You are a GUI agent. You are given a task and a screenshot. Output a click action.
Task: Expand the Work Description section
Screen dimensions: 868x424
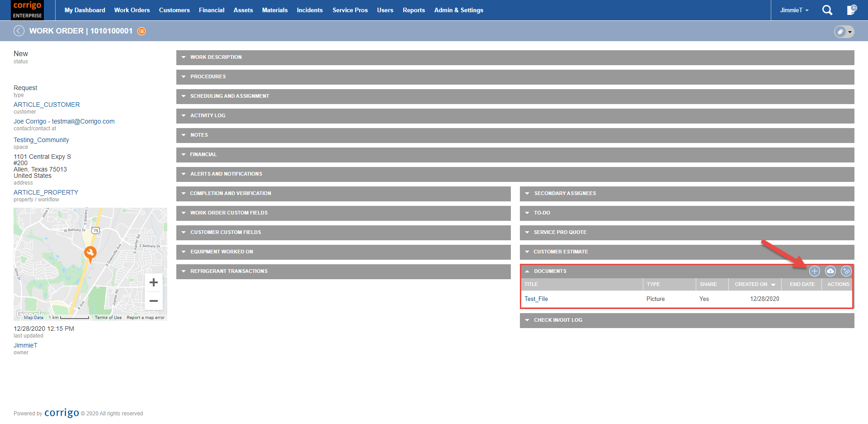pos(515,57)
